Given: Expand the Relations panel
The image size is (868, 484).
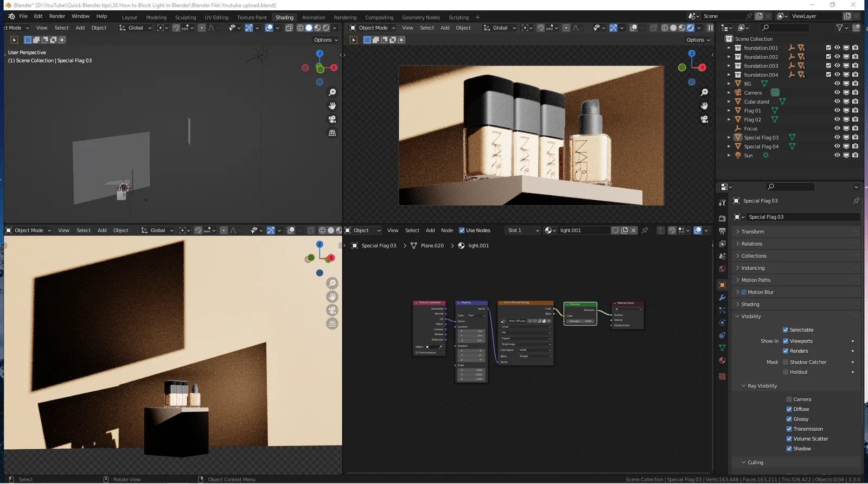Looking at the screenshot, I should pyautogui.click(x=796, y=244).
